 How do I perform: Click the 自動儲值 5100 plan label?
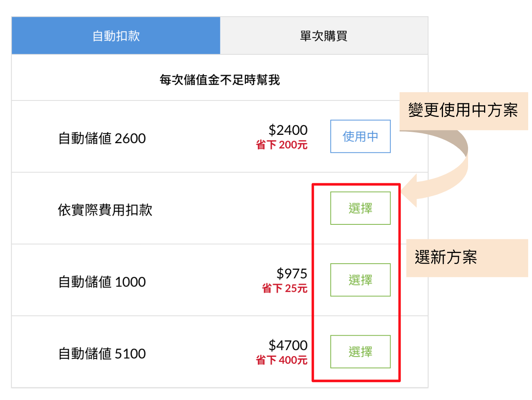102,354
